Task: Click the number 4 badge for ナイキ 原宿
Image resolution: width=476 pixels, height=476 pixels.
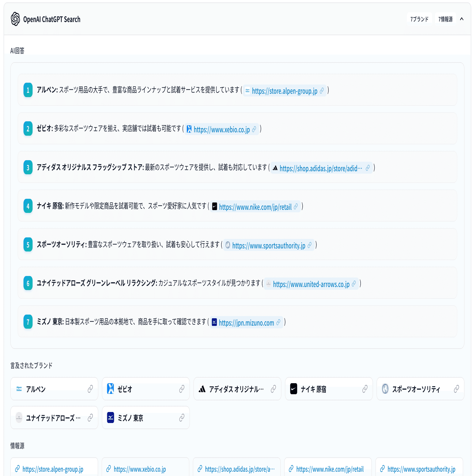Action: 28,206
